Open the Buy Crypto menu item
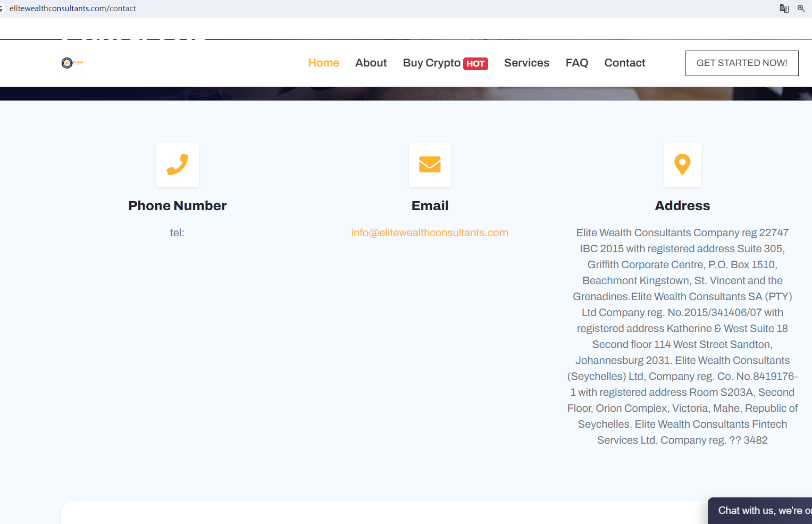This screenshot has width=812, height=524. (431, 63)
